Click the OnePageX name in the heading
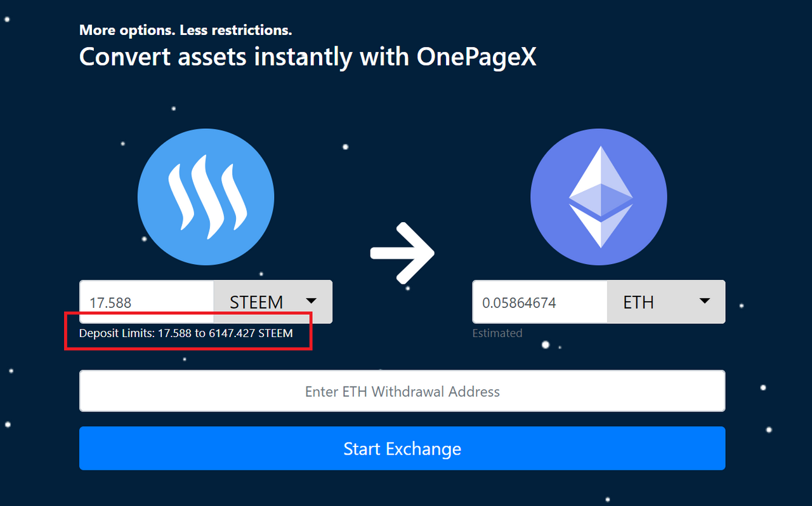This screenshot has width=812, height=506. (x=476, y=57)
